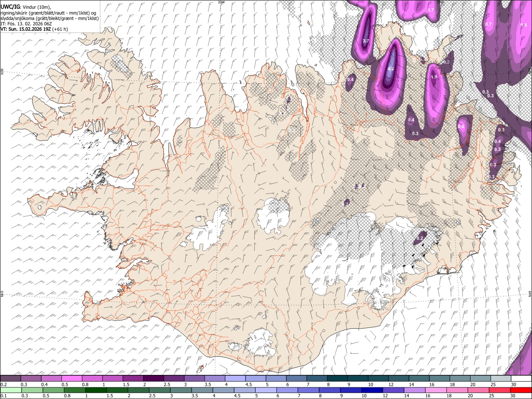Viewport: 532px width, 399px height.
Task: Select the pale green 0.1 swatch in lower scale
Action: click(10, 390)
